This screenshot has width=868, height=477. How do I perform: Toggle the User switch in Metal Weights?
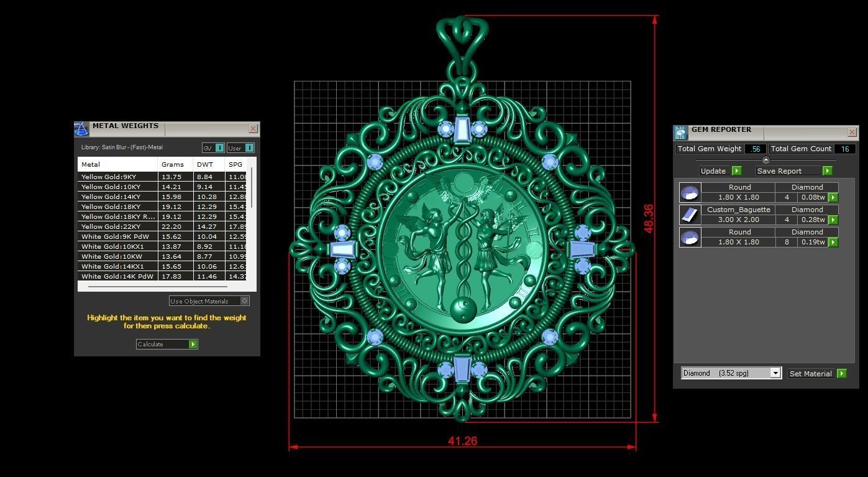240,147
